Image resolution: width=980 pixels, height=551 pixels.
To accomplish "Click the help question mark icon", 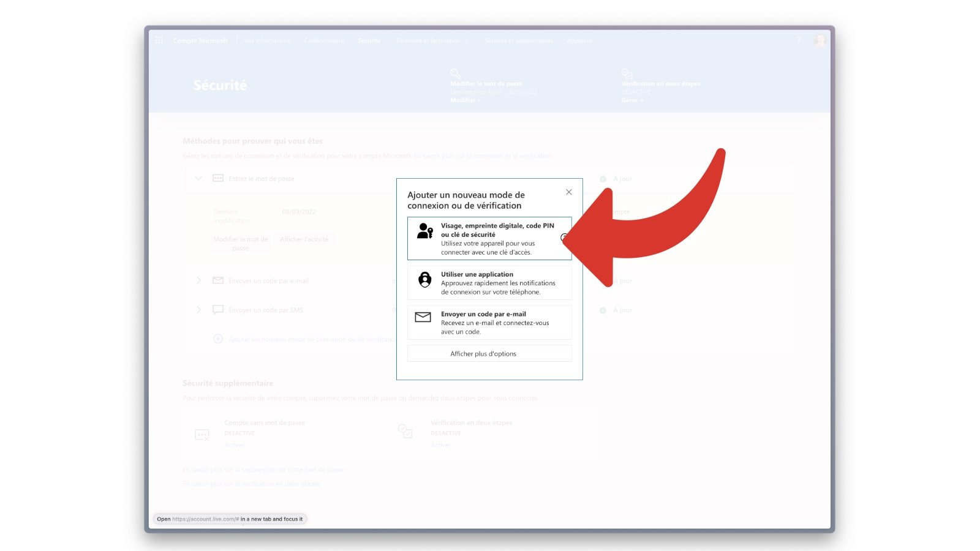I will click(797, 40).
